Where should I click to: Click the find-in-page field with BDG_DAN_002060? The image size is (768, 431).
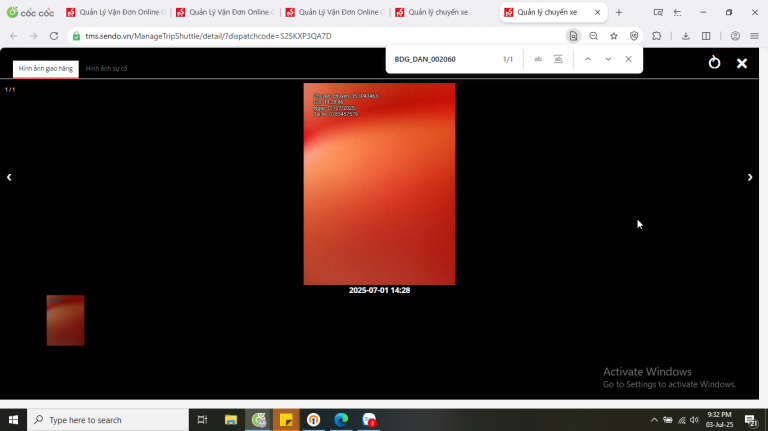tap(443, 59)
